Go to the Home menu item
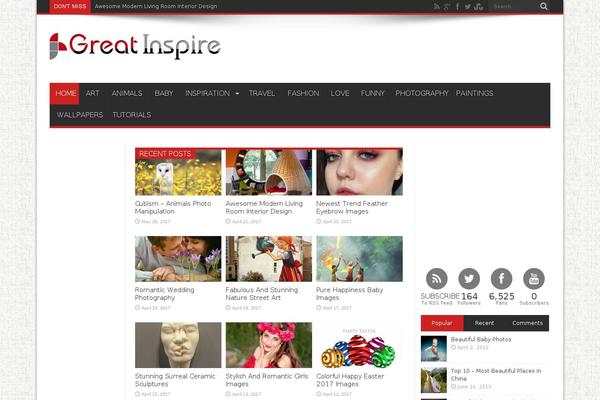The height and width of the screenshot is (400, 600). [65, 93]
